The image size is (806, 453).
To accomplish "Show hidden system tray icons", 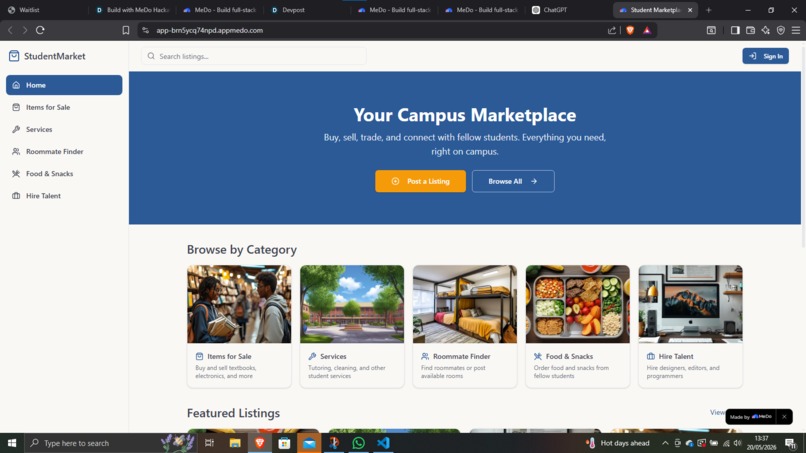I will [665, 443].
